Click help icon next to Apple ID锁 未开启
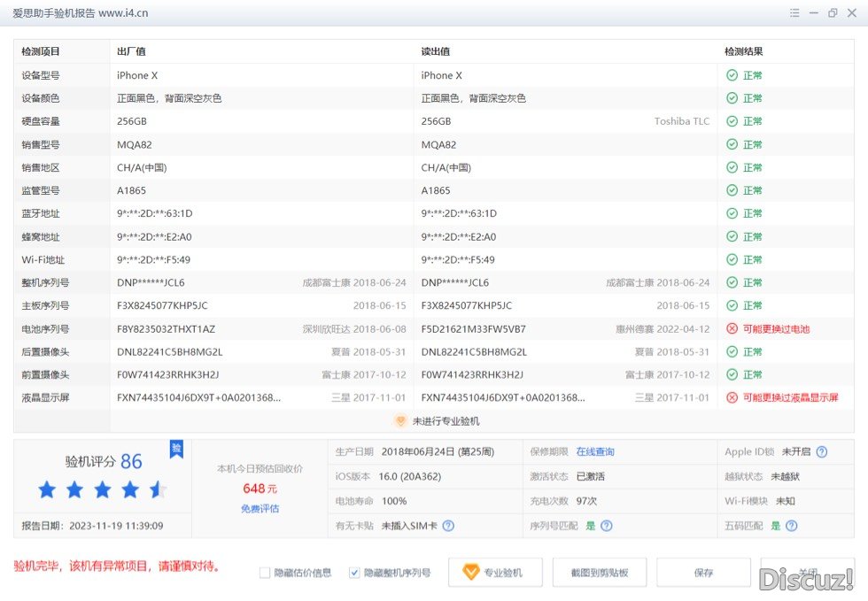Screen dimensions: 868x601 tap(822, 451)
